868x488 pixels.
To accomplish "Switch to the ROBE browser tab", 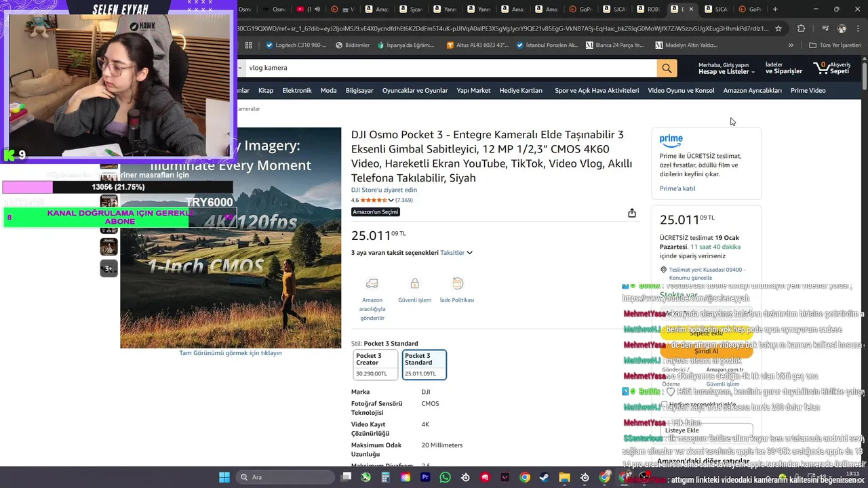I will pos(648,9).
